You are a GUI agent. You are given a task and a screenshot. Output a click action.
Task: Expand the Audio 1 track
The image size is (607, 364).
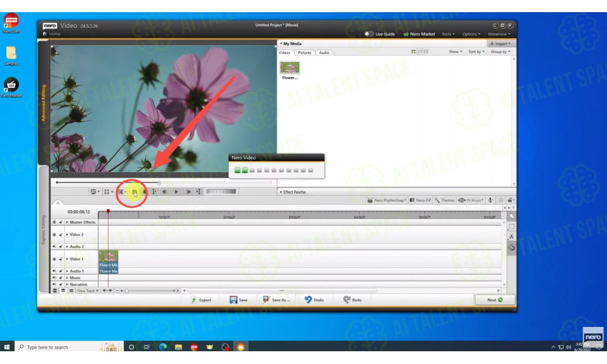[67, 271]
